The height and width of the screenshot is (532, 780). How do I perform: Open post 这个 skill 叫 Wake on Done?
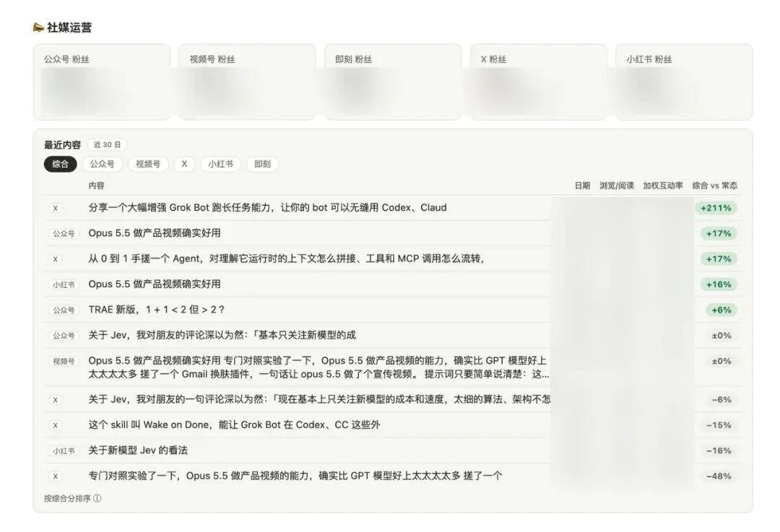click(234, 425)
